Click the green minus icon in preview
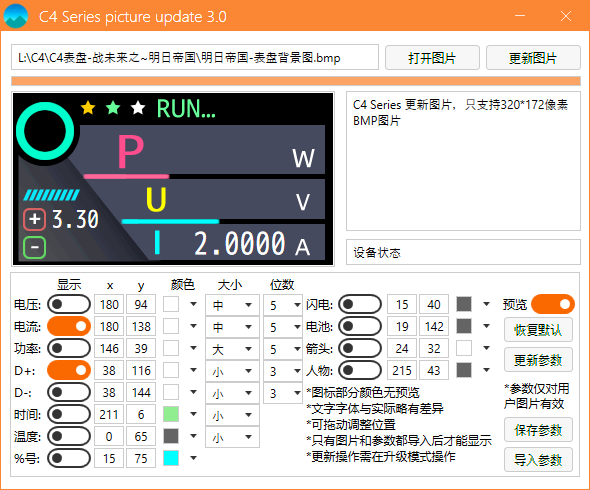This screenshot has height=490, width=590. pos(35,247)
